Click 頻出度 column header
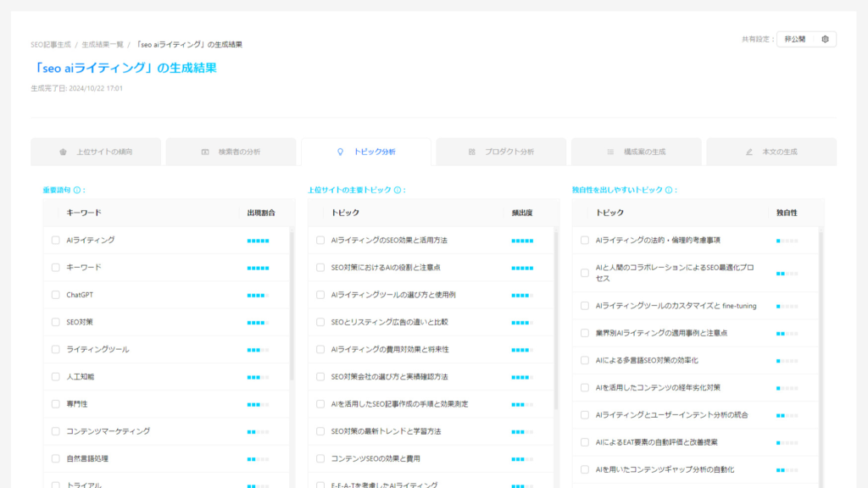This screenshot has height=488, width=868. (x=522, y=213)
